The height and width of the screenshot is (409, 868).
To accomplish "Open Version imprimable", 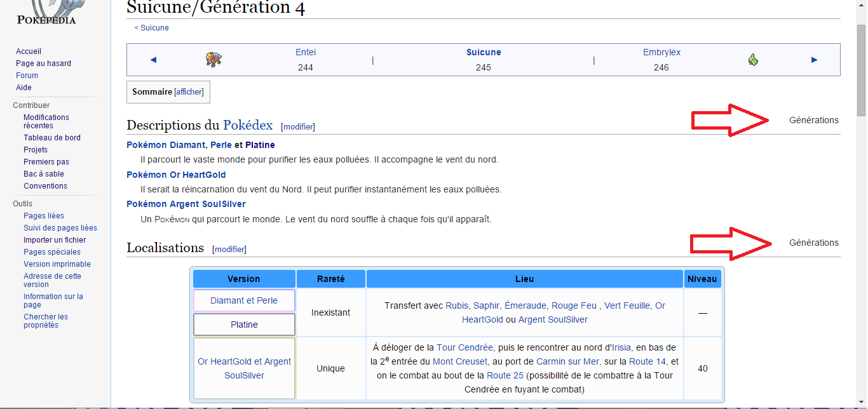I will 57,264.
